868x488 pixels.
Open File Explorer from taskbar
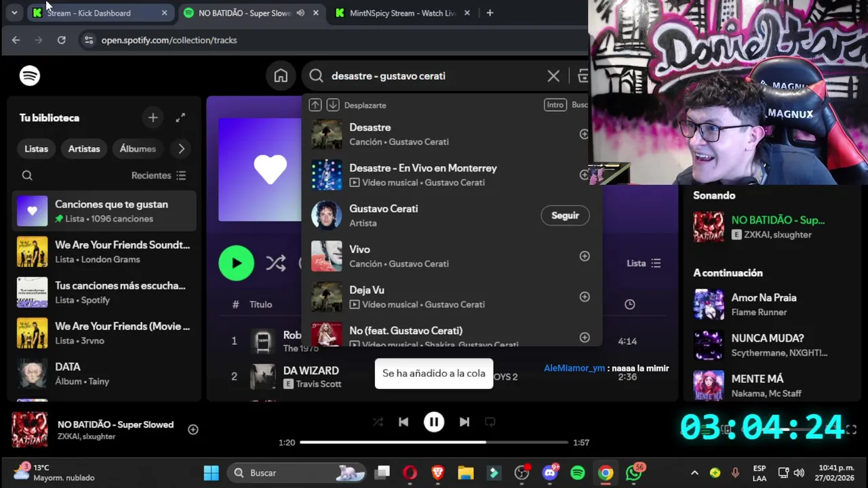point(465,473)
